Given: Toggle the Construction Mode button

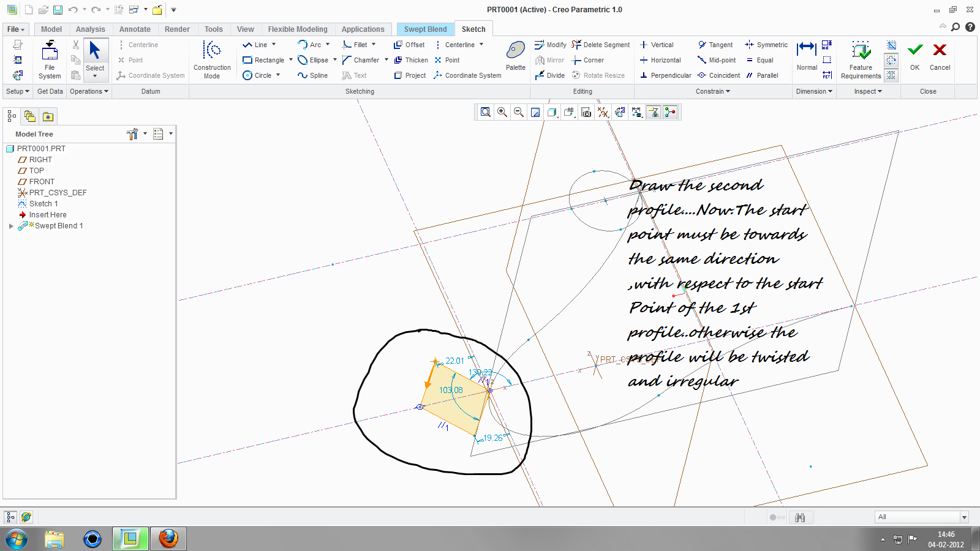Looking at the screenshot, I should click(x=212, y=60).
